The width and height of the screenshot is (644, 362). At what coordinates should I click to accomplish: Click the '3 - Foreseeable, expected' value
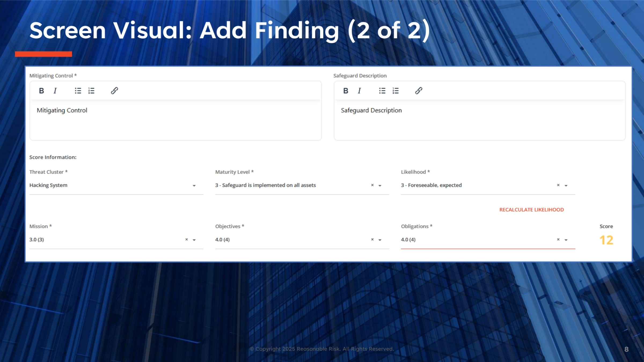pos(431,185)
